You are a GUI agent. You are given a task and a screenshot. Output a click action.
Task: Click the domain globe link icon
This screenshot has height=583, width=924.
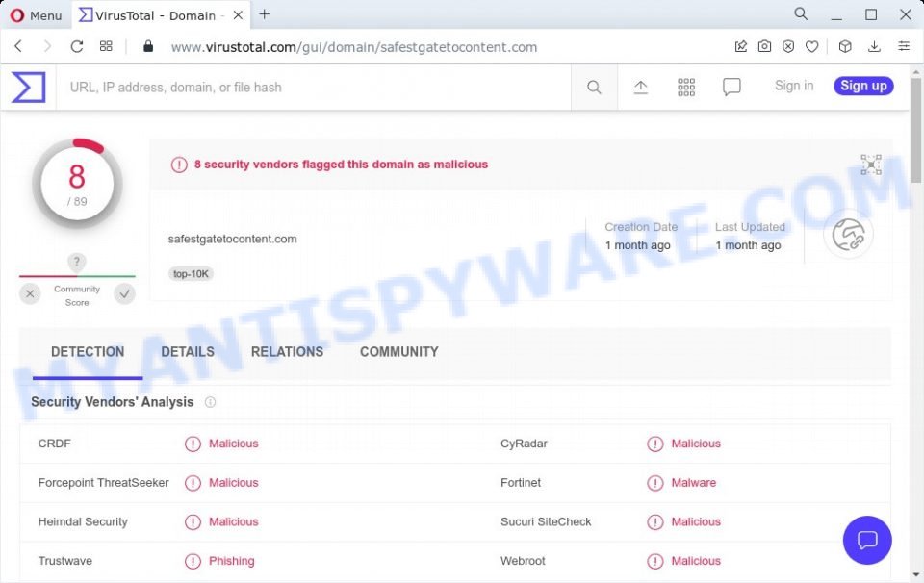tap(848, 235)
